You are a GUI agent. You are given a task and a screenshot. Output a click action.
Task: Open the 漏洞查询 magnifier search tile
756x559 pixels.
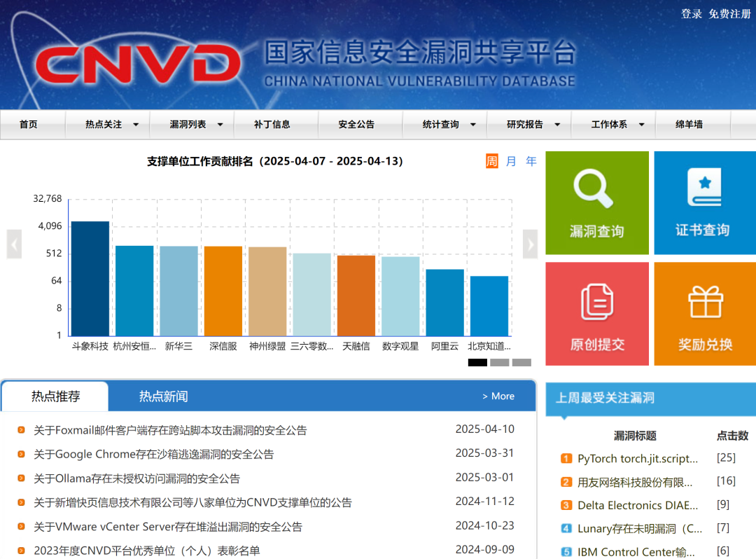point(596,202)
